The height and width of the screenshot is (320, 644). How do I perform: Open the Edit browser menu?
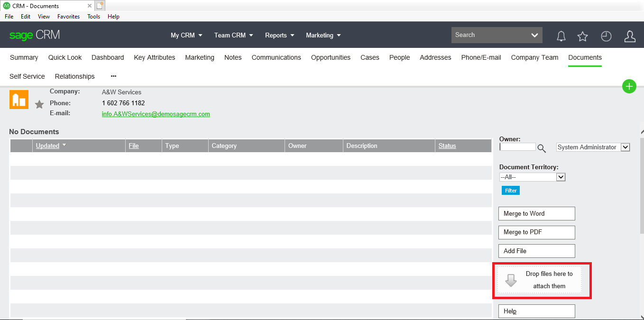[26, 17]
